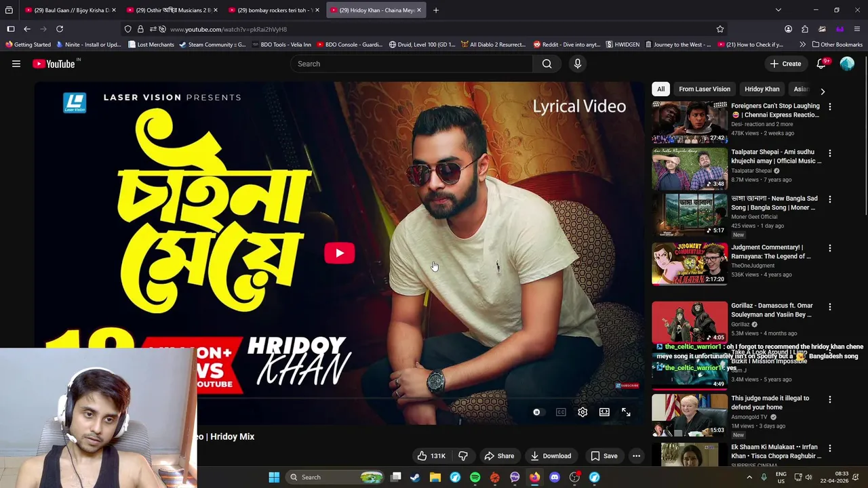
Task: Open the Gorillaz Damascus video thumbnail
Action: (x=690, y=322)
